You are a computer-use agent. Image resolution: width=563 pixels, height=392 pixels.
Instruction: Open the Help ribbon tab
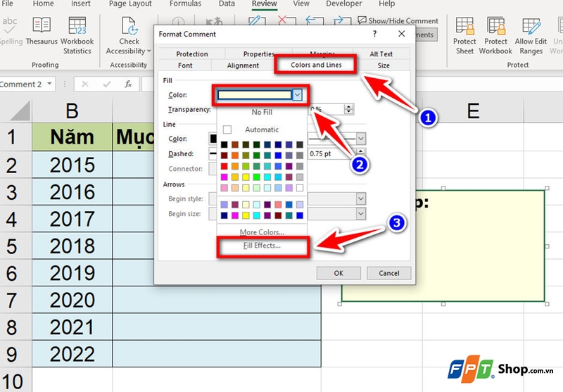click(386, 4)
